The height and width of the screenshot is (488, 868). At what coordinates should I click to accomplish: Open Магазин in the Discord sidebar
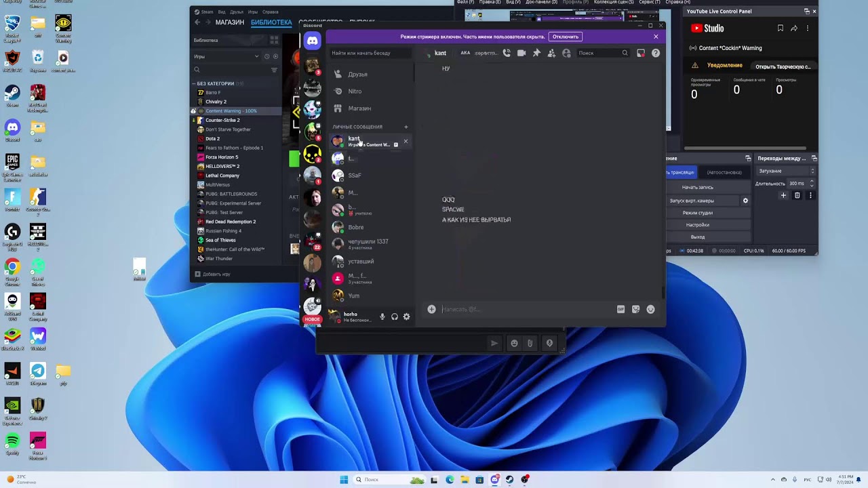click(371, 108)
